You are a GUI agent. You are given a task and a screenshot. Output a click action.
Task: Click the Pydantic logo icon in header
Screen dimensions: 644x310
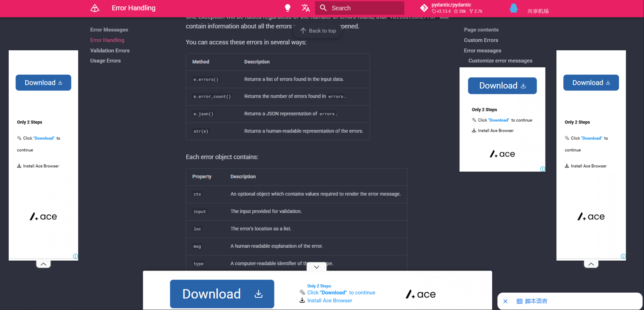click(95, 8)
